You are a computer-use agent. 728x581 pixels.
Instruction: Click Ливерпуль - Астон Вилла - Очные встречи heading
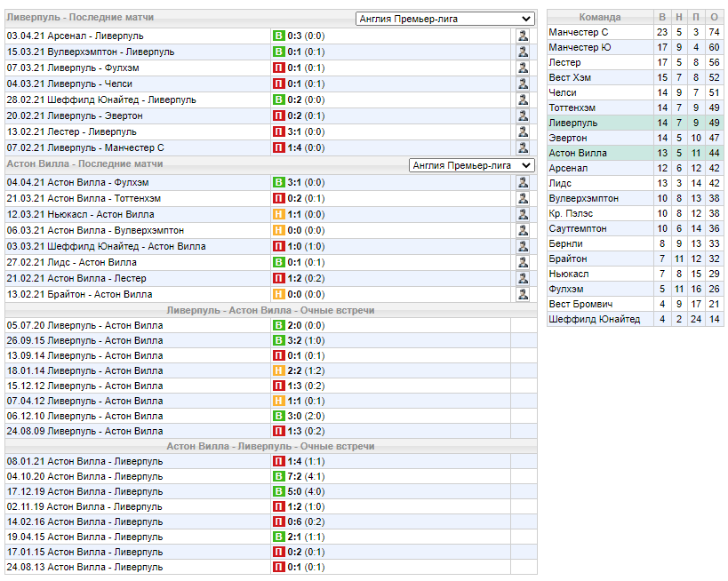coord(271,310)
